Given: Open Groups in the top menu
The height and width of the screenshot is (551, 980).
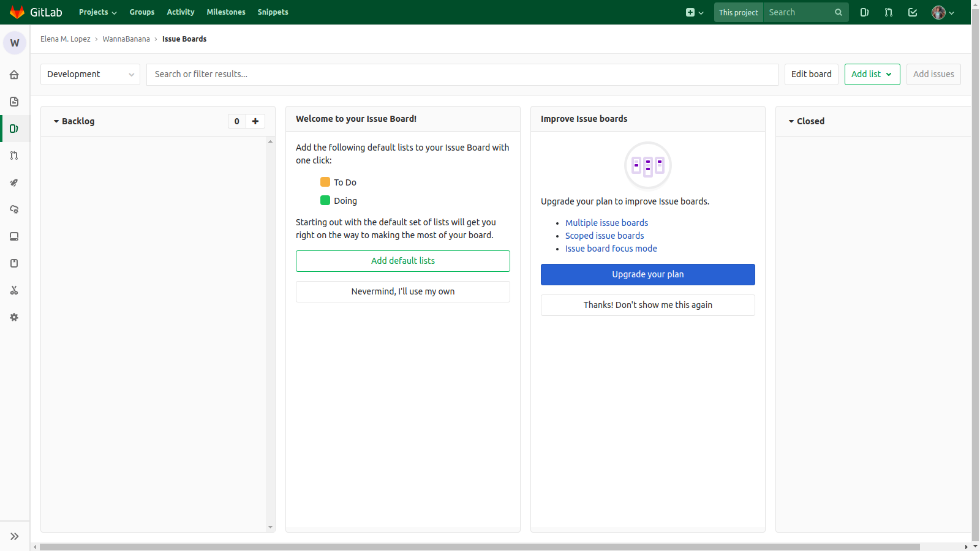Looking at the screenshot, I should tap(142, 12).
